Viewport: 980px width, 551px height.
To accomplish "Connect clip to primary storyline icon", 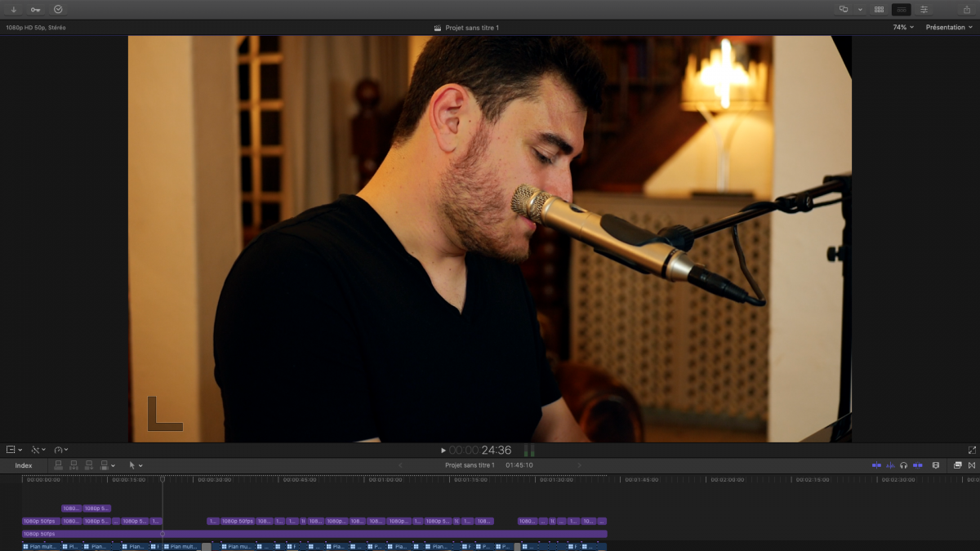I will 58,465.
